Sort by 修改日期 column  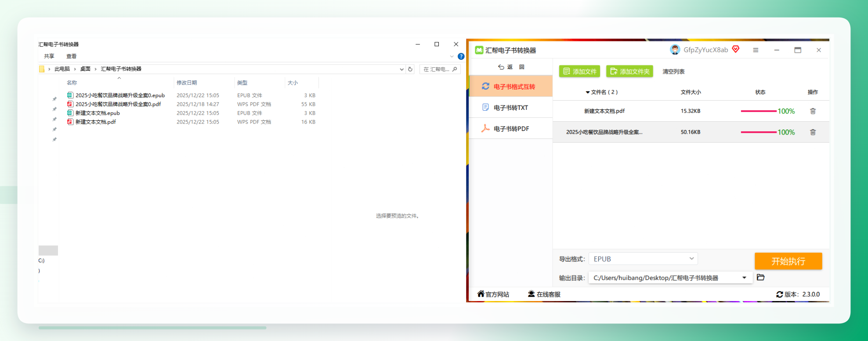click(x=187, y=83)
